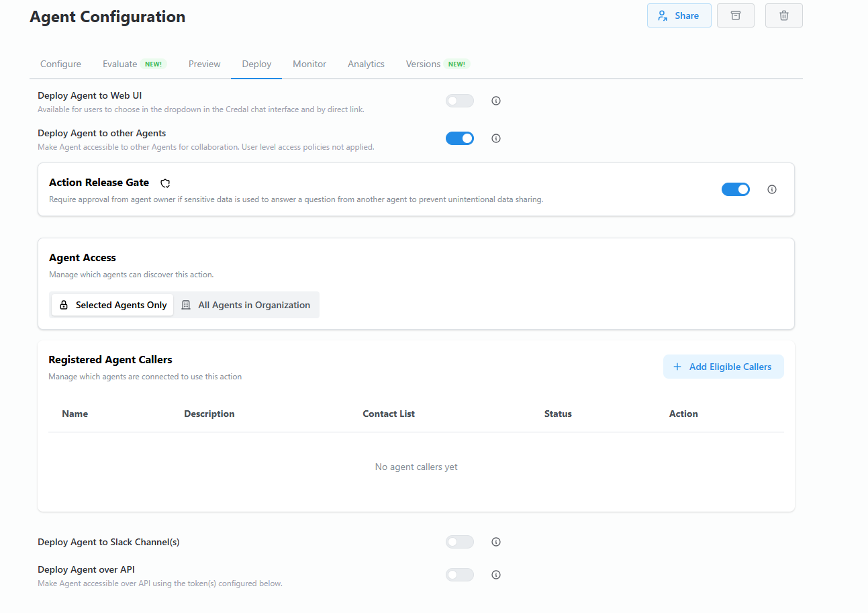Click the Share button
The height and width of the screenshot is (613, 868).
[x=679, y=15]
